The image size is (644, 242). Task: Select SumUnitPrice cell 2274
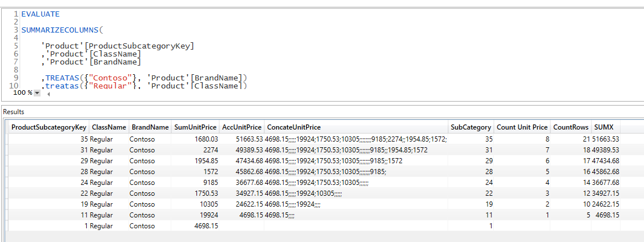click(195, 150)
